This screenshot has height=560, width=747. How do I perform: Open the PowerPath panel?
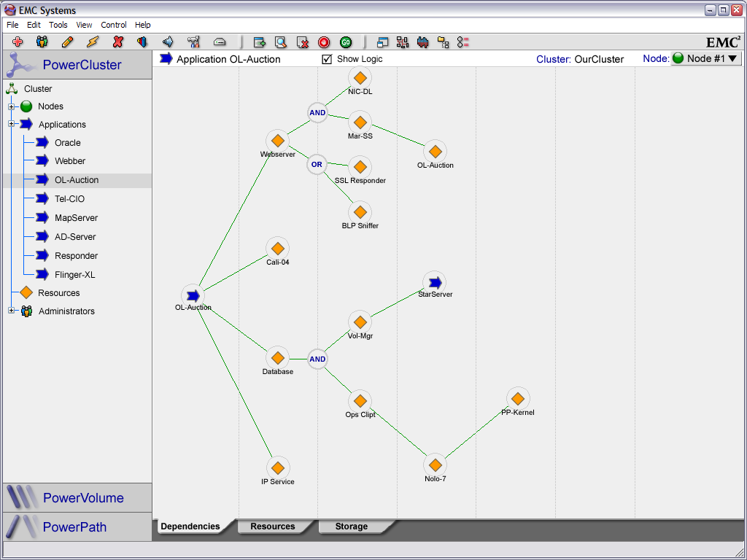[77, 526]
